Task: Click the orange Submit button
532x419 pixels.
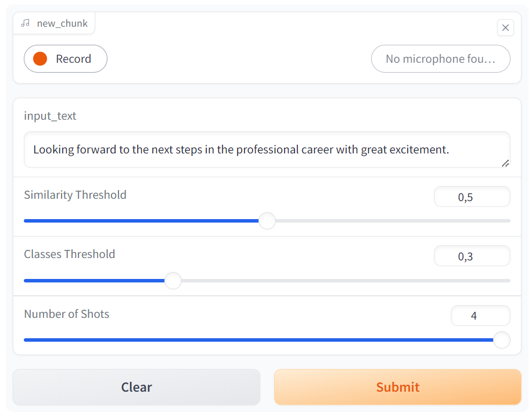Action: tap(397, 386)
